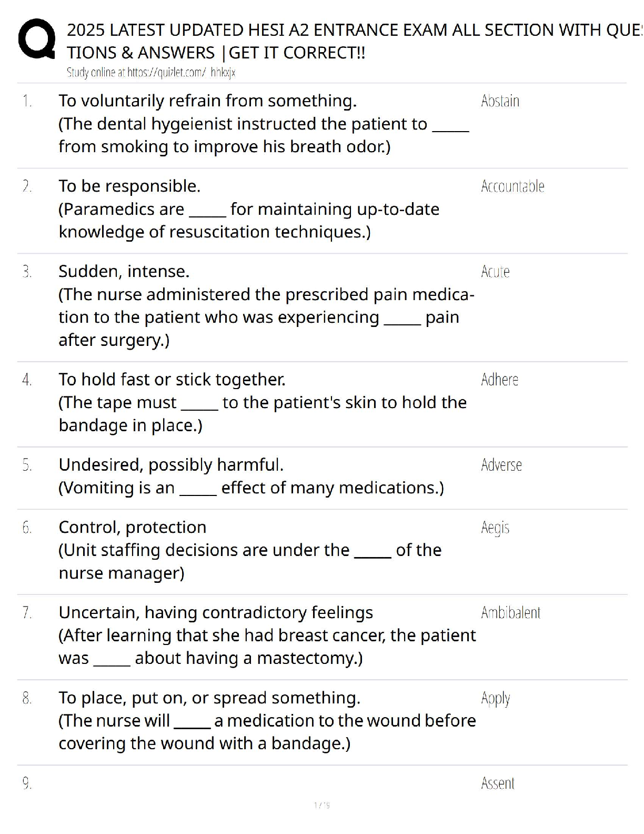Click the term Assent
This screenshot has height=834, width=644.
tap(498, 783)
